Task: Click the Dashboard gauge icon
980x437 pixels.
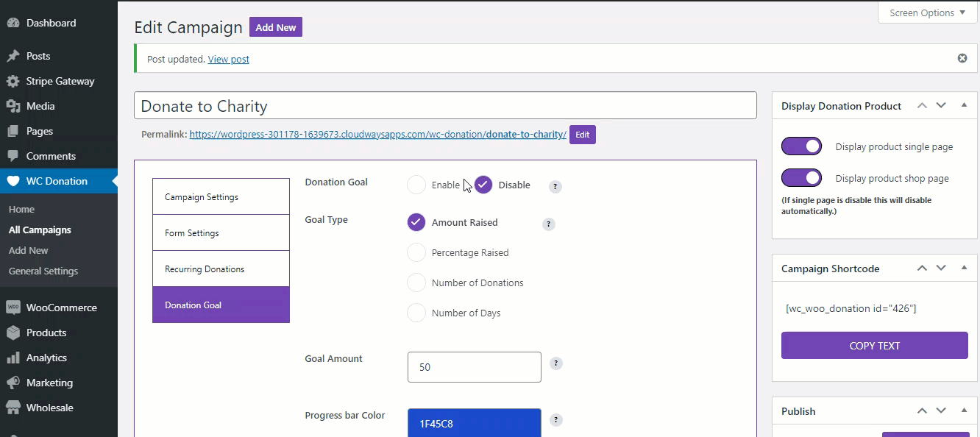Action: tap(13, 23)
